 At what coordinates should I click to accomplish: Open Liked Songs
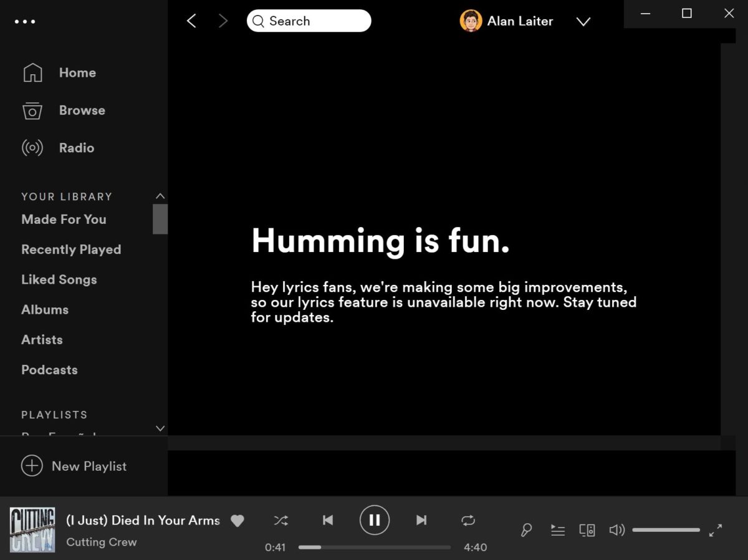click(59, 279)
